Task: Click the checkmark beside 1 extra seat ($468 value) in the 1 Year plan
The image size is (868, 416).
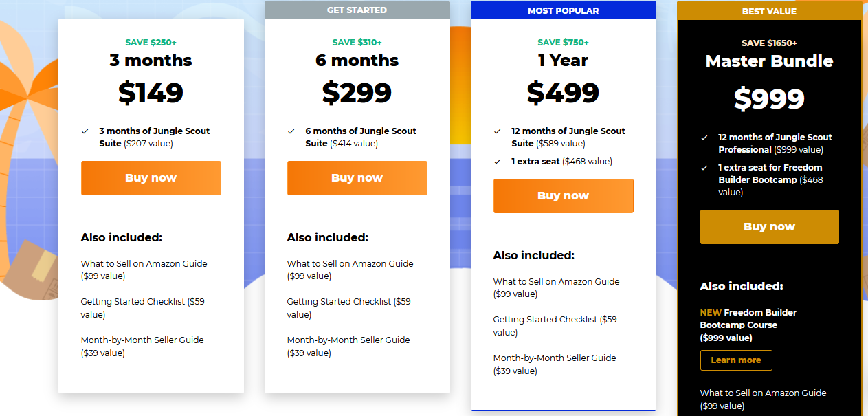Action: (498, 162)
